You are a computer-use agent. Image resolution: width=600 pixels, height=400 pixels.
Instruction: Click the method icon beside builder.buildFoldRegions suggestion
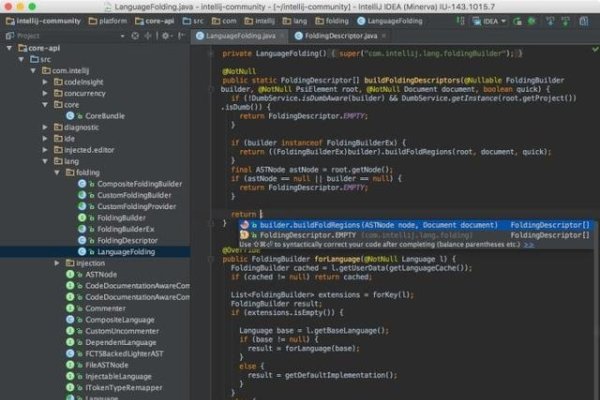pos(245,225)
